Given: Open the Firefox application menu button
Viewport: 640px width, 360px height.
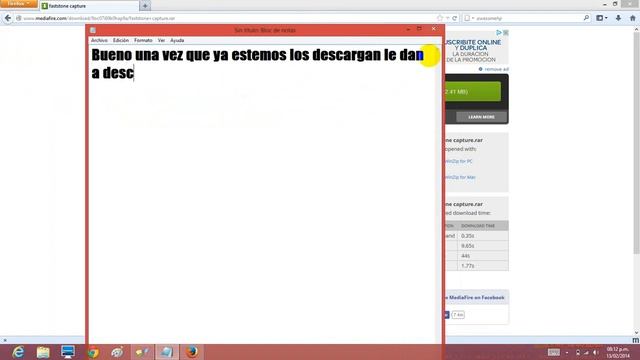Looking at the screenshot, I should 18,4.
